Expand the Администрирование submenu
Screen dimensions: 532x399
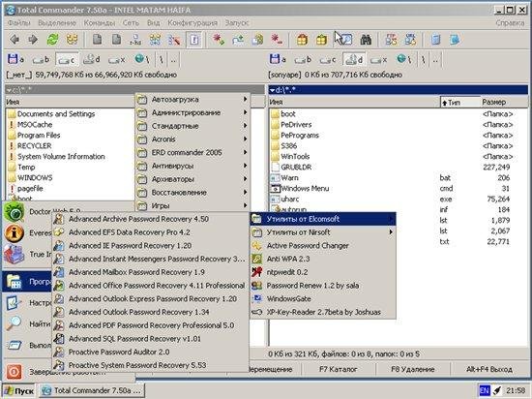192,112
